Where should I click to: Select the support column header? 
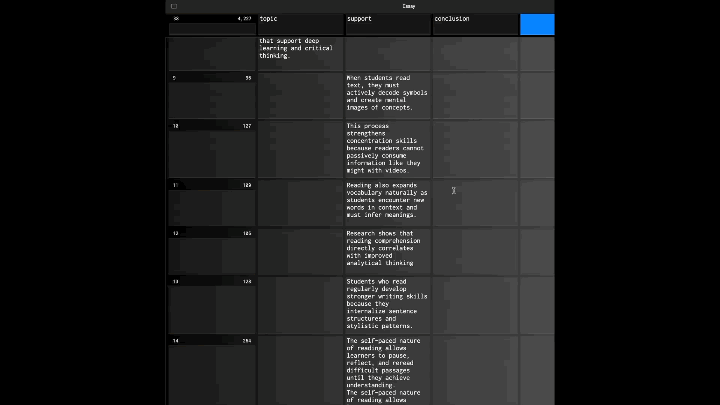pos(387,25)
